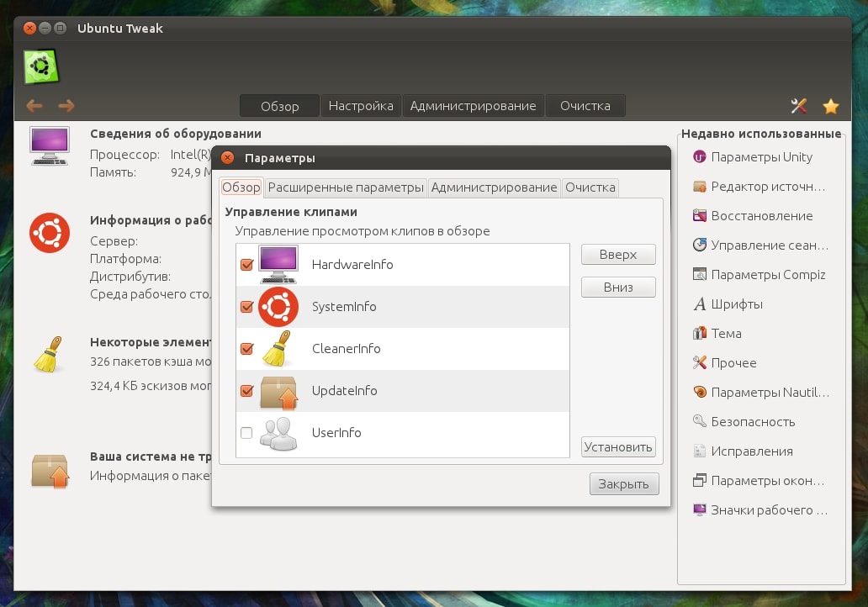The width and height of the screenshot is (868, 607).
Task: Select Обзор in main window toolbar
Action: 279,106
